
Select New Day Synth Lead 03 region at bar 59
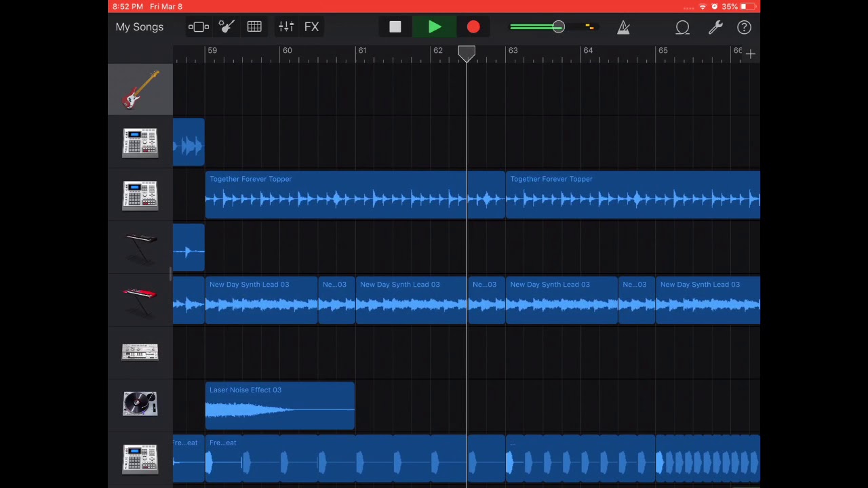coord(261,301)
